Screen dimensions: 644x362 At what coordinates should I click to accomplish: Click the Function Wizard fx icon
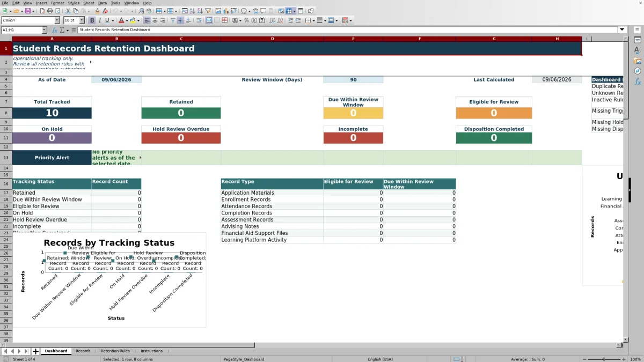pos(55,30)
